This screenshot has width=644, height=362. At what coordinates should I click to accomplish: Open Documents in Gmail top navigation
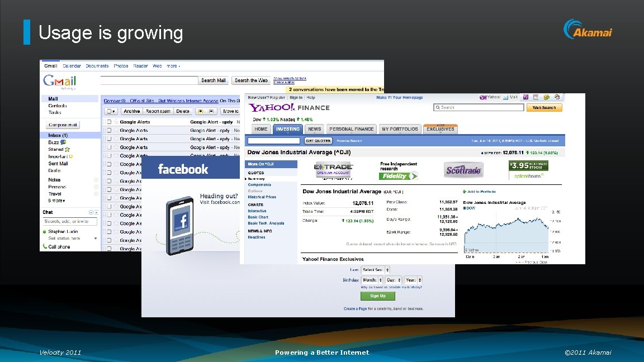pos(97,66)
